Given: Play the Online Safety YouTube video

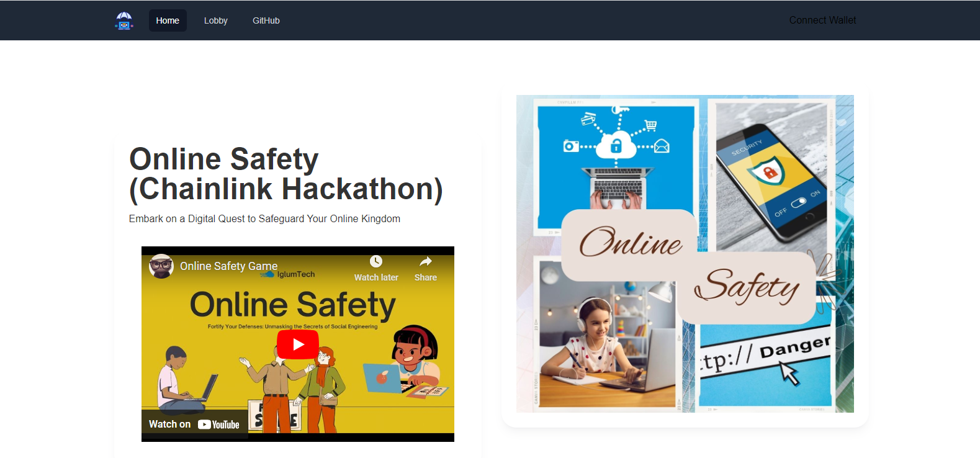Looking at the screenshot, I should (x=298, y=344).
